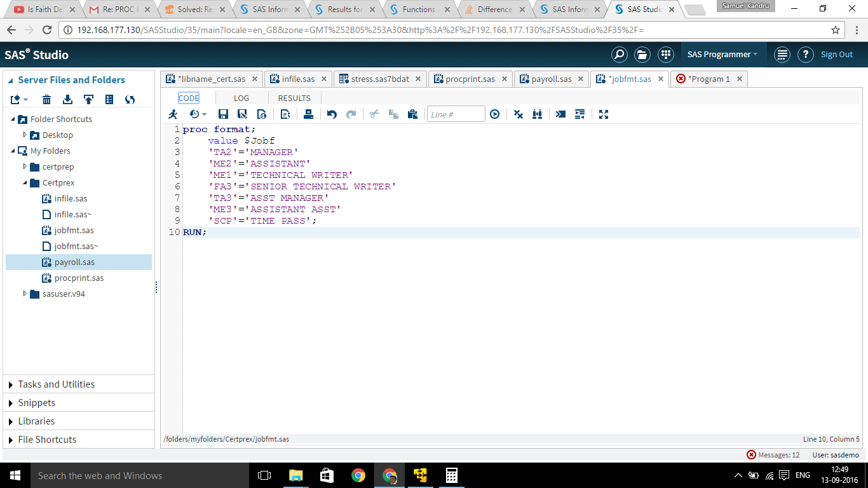Open the run history dropdown in the toolbar
Viewport: 868px width, 488px height.
pos(198,114)
